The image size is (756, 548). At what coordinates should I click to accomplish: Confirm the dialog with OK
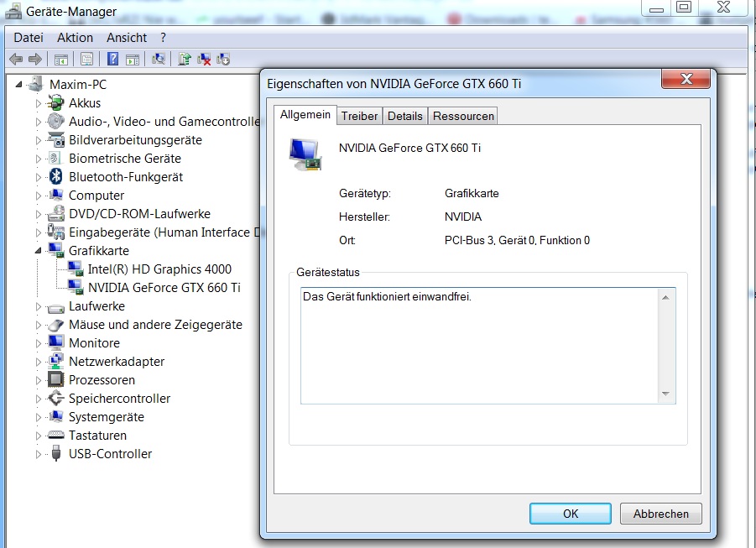pyautogui.click(x=571, y=514)
